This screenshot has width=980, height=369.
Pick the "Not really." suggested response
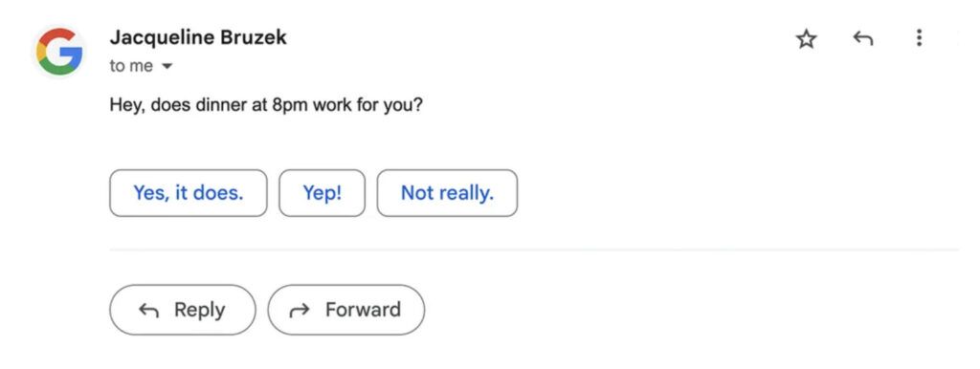(x=447, y=193)
